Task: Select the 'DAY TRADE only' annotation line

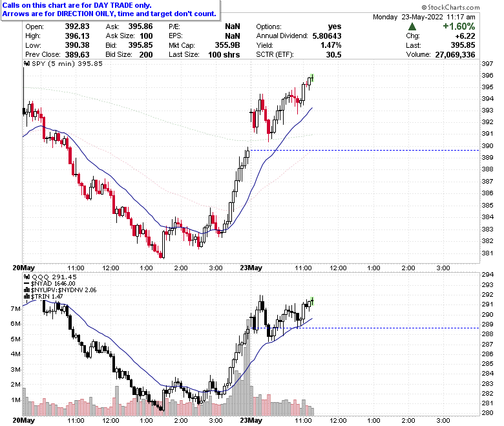Action: [x=77, y=5]
